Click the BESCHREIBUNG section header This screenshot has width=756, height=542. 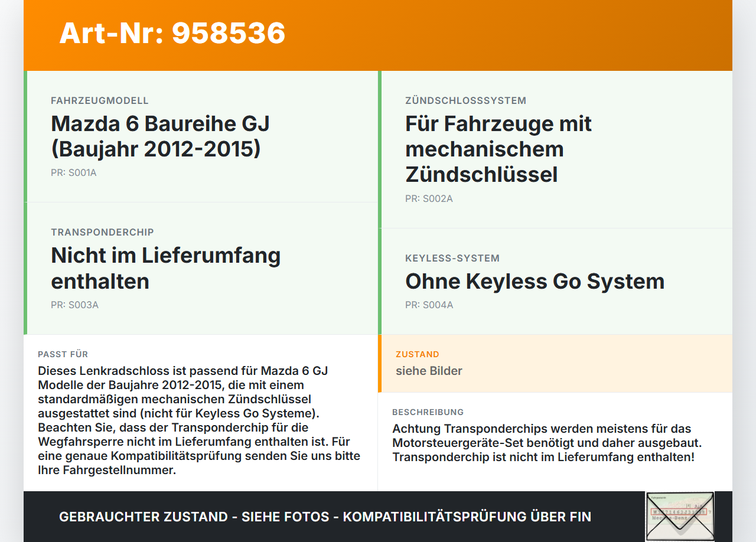(428, 412)
